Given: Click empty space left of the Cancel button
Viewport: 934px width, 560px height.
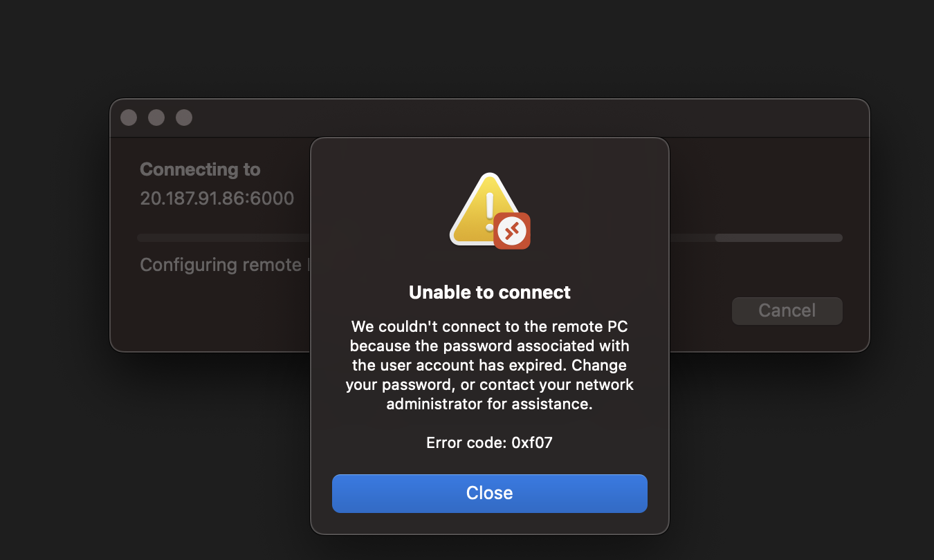Looking at the screenshot, I should [x=699, y=310].
